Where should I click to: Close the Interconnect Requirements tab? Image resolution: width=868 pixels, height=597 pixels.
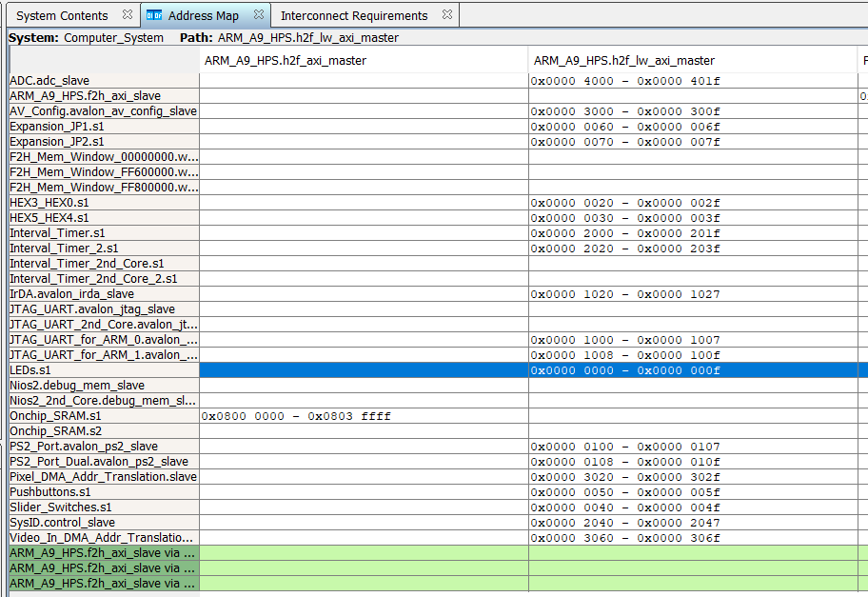tap(445, 15)
